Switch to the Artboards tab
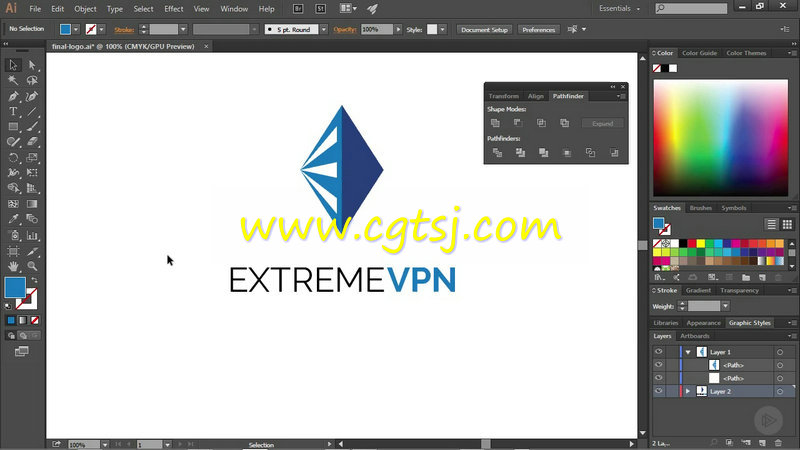The image size is (800, 450). (x=694, y=336)
